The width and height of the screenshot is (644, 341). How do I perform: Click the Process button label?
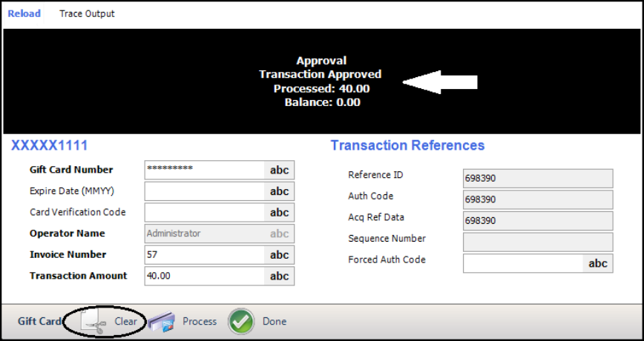pyautogui.click(x=200, y=321)
